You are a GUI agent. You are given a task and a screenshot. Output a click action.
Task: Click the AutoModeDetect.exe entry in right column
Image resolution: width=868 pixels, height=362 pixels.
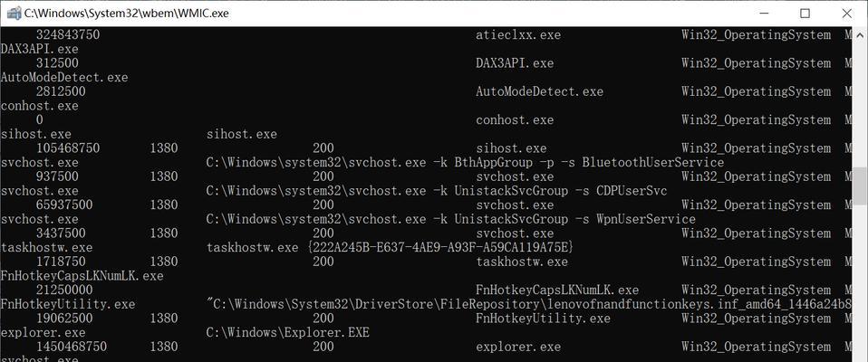tap(539, 91)
